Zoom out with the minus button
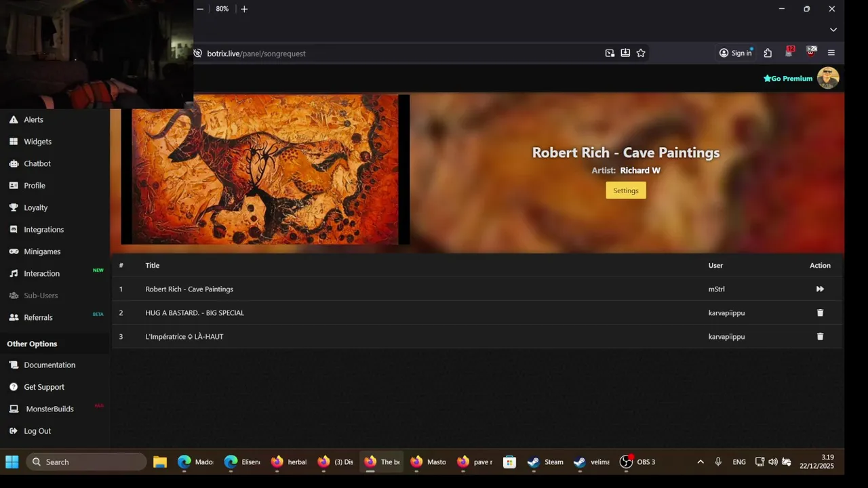Image resolution: width=868 pixels, height=488 pixels. pos(200,9)
